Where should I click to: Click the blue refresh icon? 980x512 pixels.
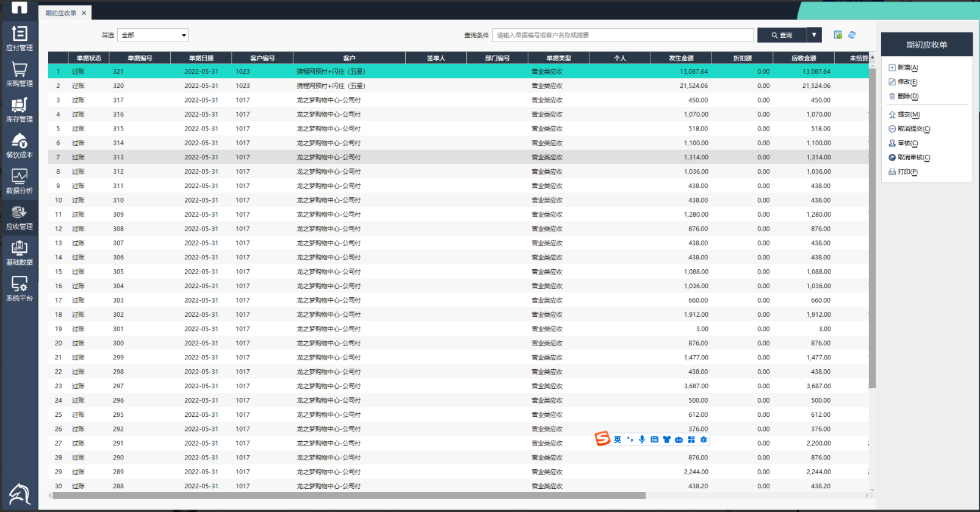pos(852,35)
